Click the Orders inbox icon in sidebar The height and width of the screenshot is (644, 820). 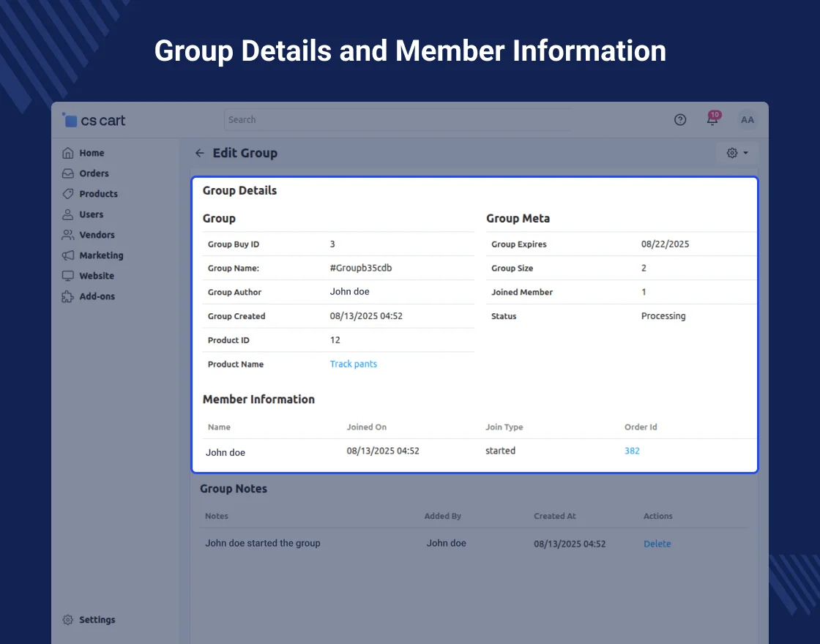pos(68,173)
